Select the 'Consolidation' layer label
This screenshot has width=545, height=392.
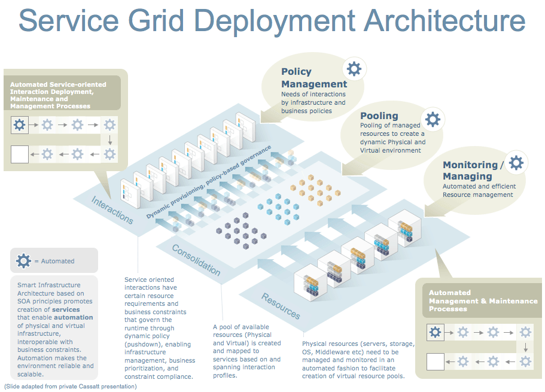pyautogui.click(x=196, y=260)
